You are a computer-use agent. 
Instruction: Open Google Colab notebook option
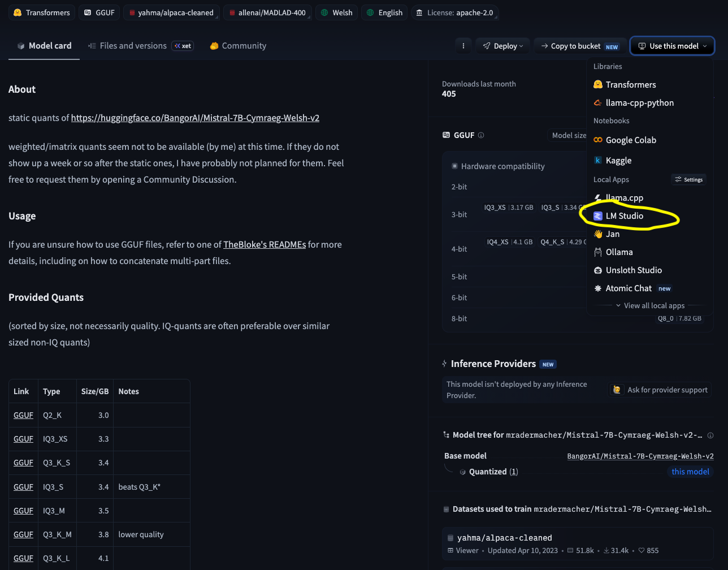625,140
